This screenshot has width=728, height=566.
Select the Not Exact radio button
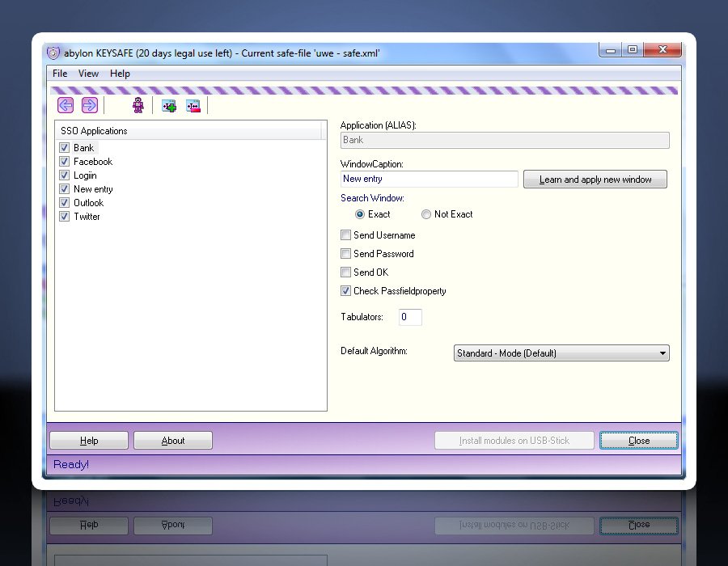point(426,214)
